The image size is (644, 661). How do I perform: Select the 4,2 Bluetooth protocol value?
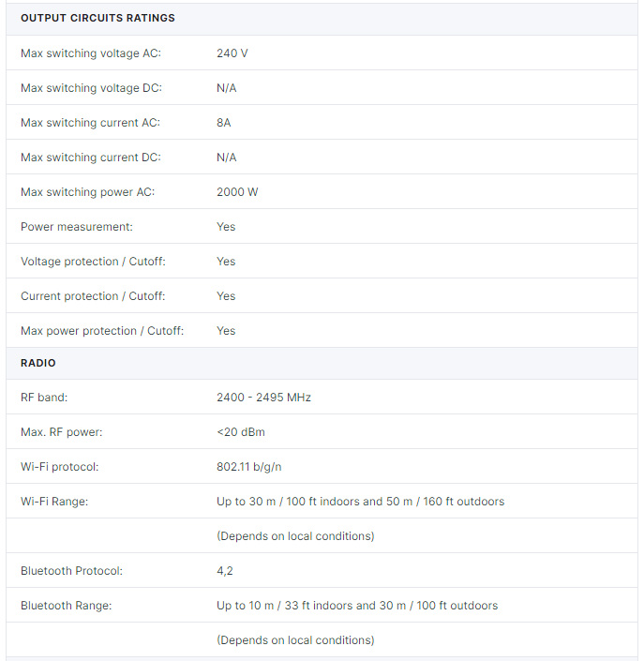click(225, 571)
